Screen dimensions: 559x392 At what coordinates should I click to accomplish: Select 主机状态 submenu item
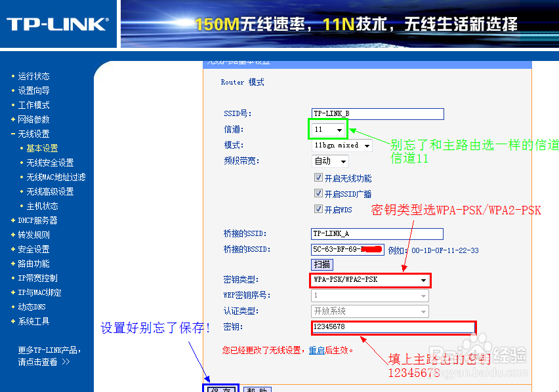pyautogui.click(x=42, y=206)
